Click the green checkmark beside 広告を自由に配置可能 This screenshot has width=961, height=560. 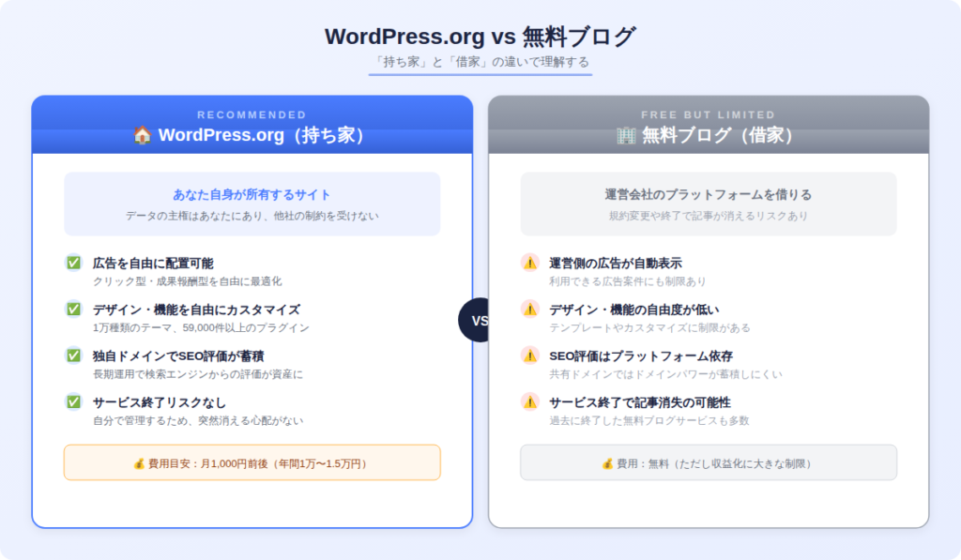coord(73,263)
